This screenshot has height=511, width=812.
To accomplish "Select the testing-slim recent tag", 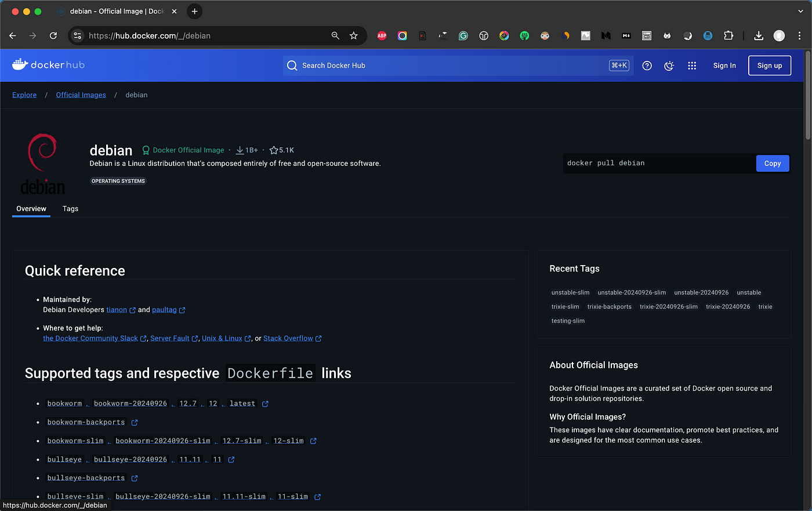I will point(568,321).
